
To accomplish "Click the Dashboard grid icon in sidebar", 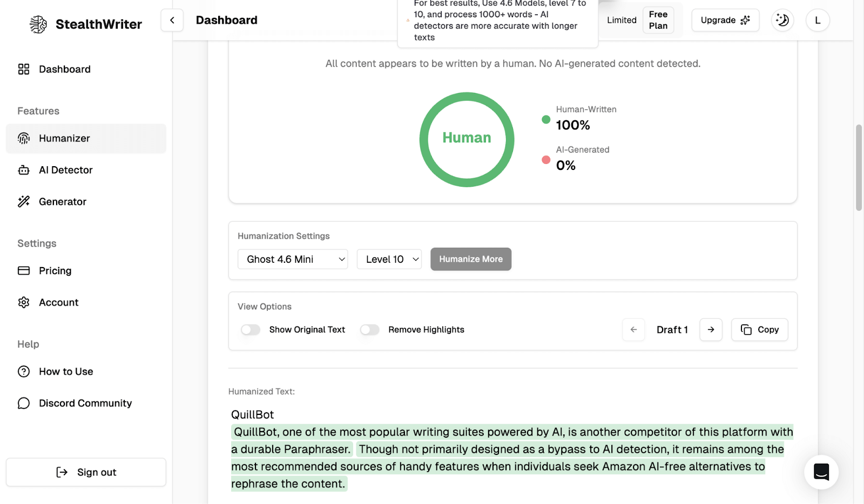I will point(24,69).
